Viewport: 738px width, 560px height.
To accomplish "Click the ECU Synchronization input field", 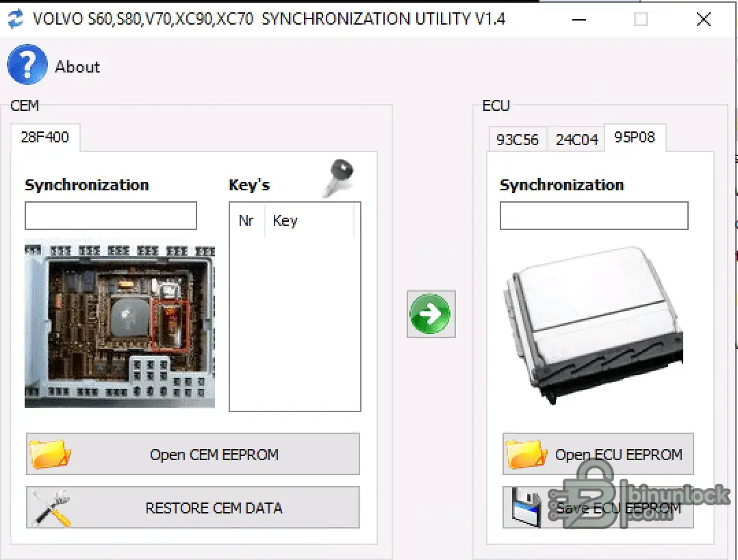I will pyautogui.click(x=594, y=216).
